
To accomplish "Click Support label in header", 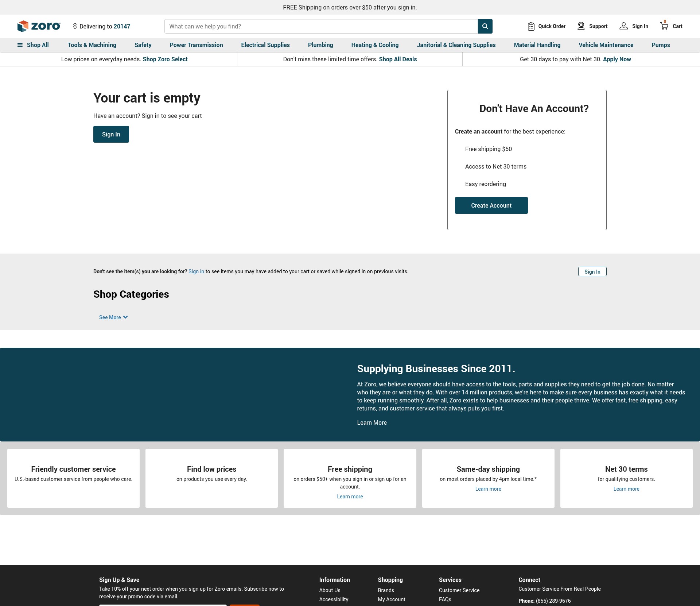I will coord(598,26).
